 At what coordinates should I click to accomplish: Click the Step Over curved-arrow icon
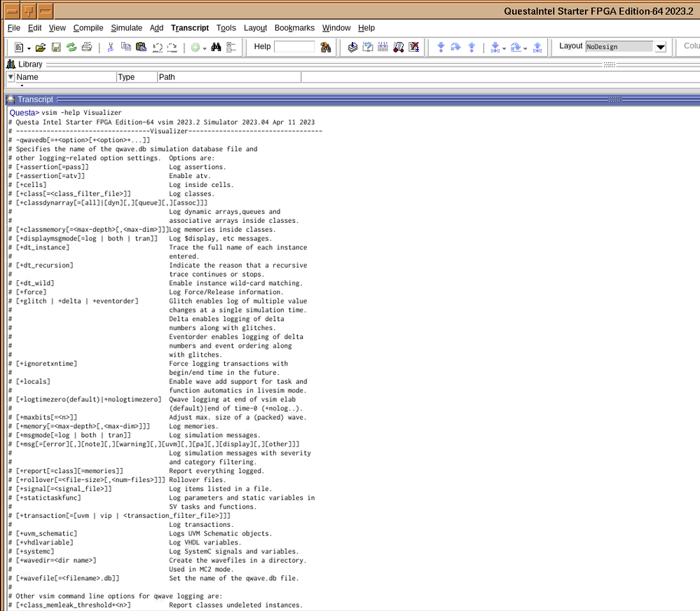point(455,47)
